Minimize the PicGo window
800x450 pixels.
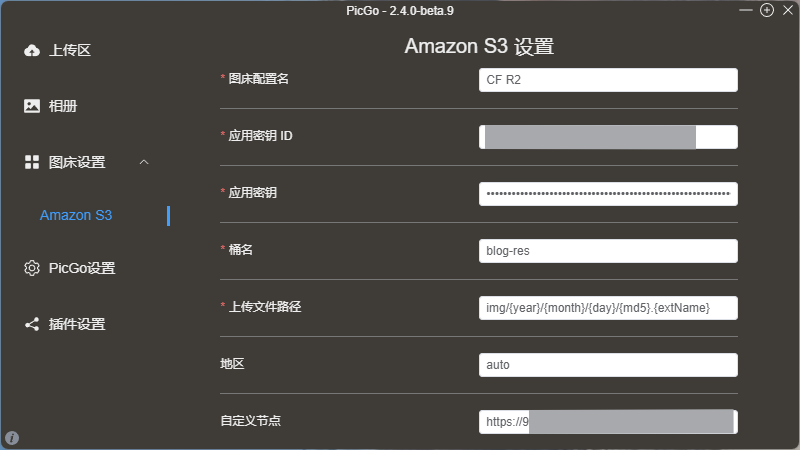coord(745,10)
